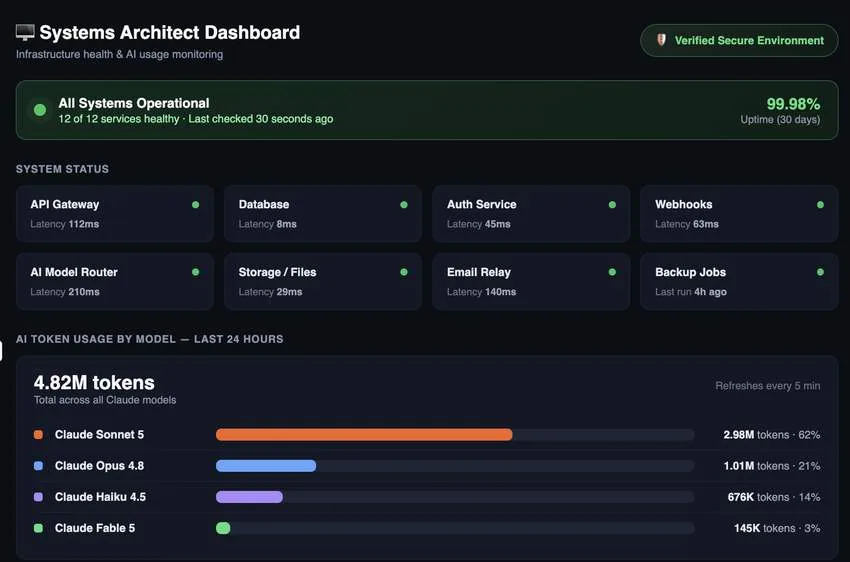Viewport: 850px width, 562px height.
Task: Click the SYSTEM STATUS section heading
Action: (62, 169)
